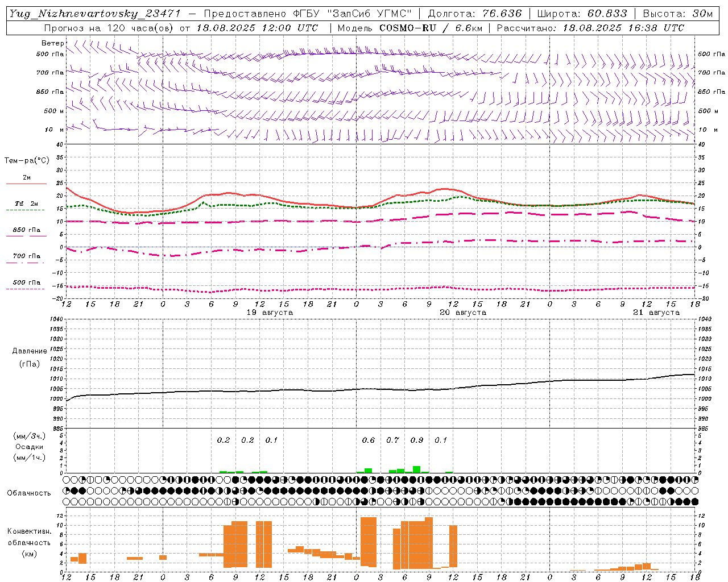This screenshot has width=728, height=582.
Task: Click the station name Yug_Nizhnevartovsky_23471
Action: [94, 14]
